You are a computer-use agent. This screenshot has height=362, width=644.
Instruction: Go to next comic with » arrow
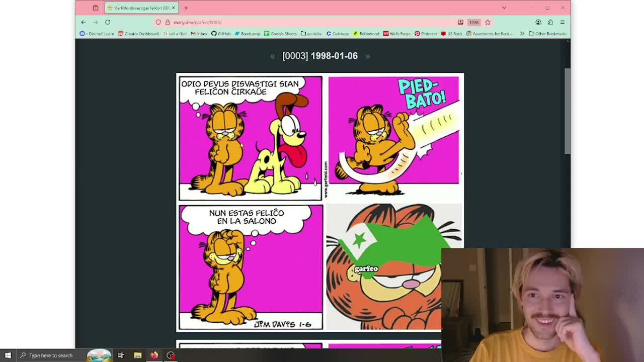coord(368,56)
